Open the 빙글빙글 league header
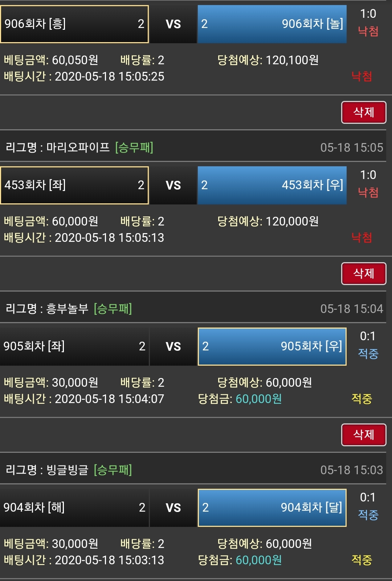 pyautogui.click(x=67, y=470)
